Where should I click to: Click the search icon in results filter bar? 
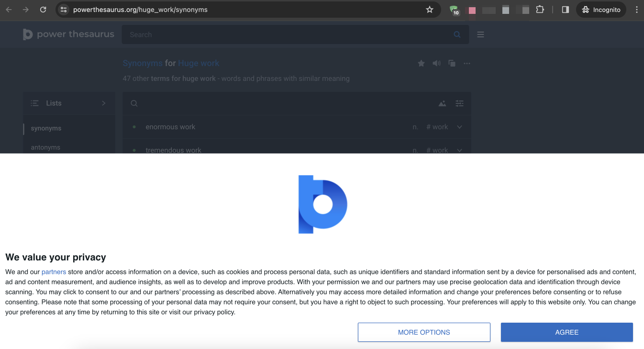tap(134, 103)
